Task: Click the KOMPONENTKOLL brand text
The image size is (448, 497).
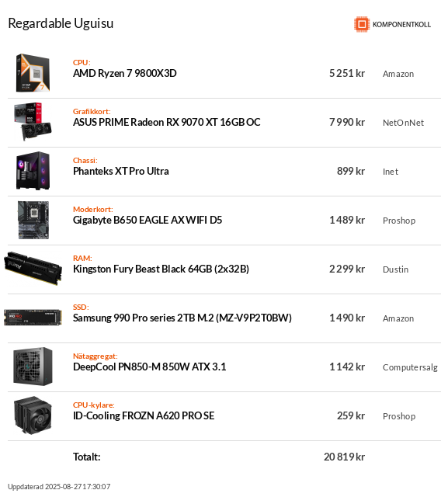Action: 401,24
